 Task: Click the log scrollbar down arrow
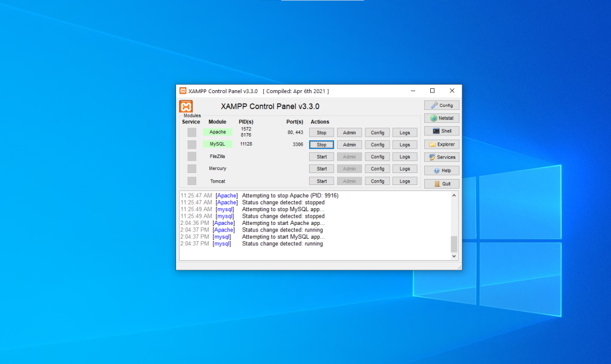(454, 256)
